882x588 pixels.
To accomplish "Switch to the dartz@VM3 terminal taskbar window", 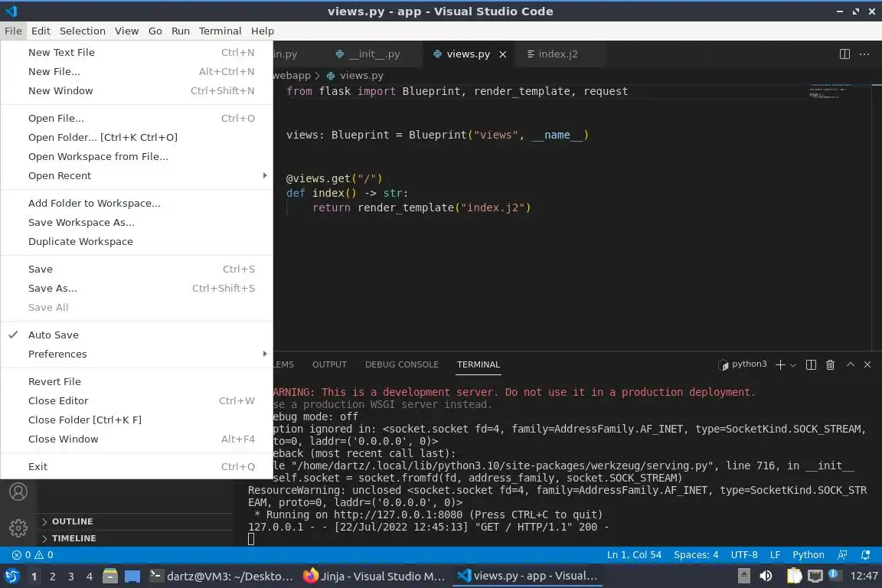I will pos(221,577).
